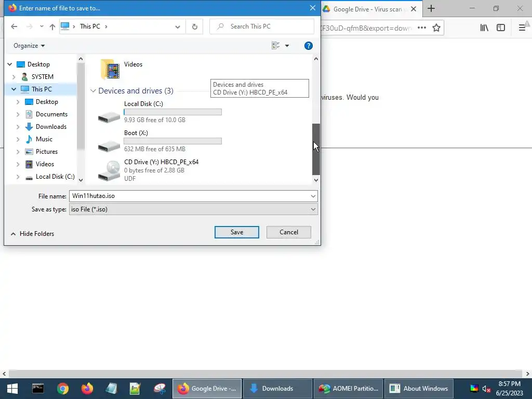
Task: Click the file list scroll down arrow
Action: tap(316, 180)
